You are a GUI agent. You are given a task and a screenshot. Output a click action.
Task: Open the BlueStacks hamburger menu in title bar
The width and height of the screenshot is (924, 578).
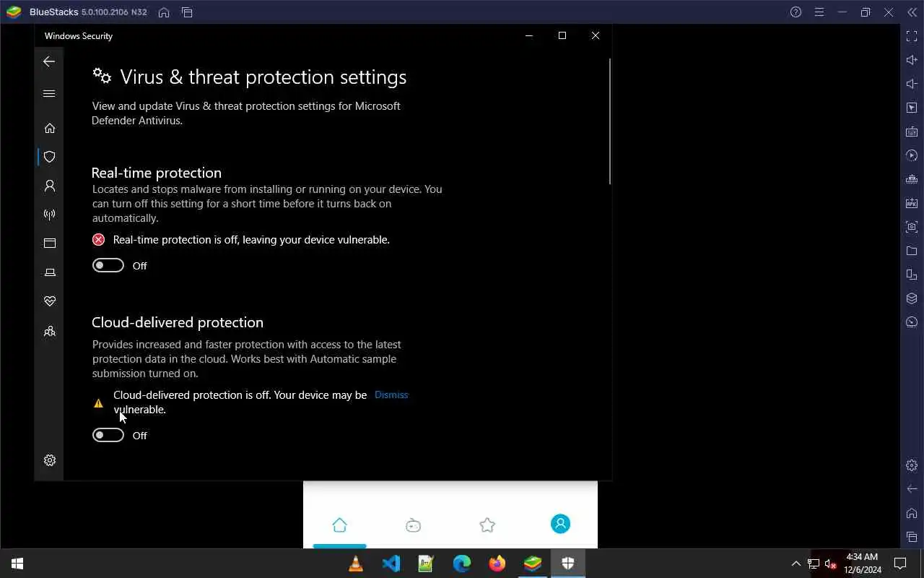tap(819, 12)
